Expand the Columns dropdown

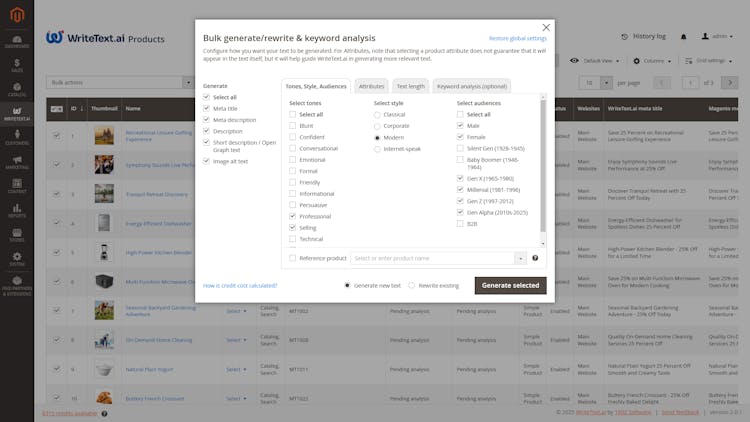coord(669,61)
